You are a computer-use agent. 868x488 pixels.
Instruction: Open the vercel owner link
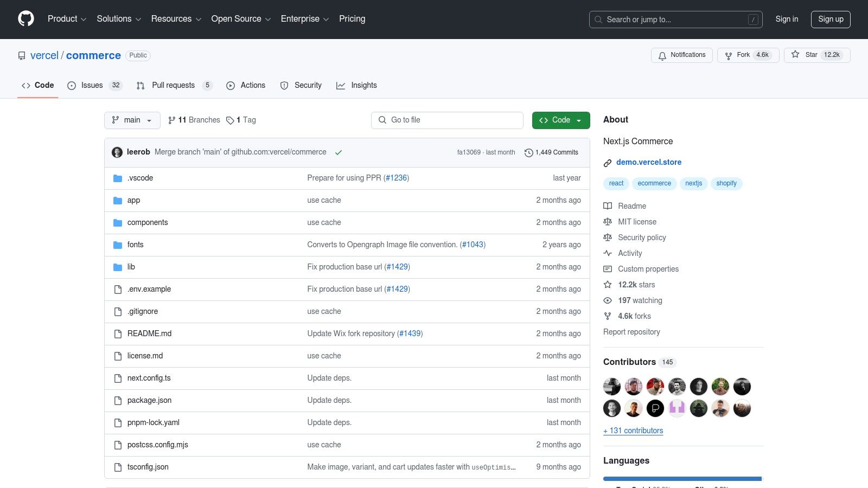[x=44, y=55]
